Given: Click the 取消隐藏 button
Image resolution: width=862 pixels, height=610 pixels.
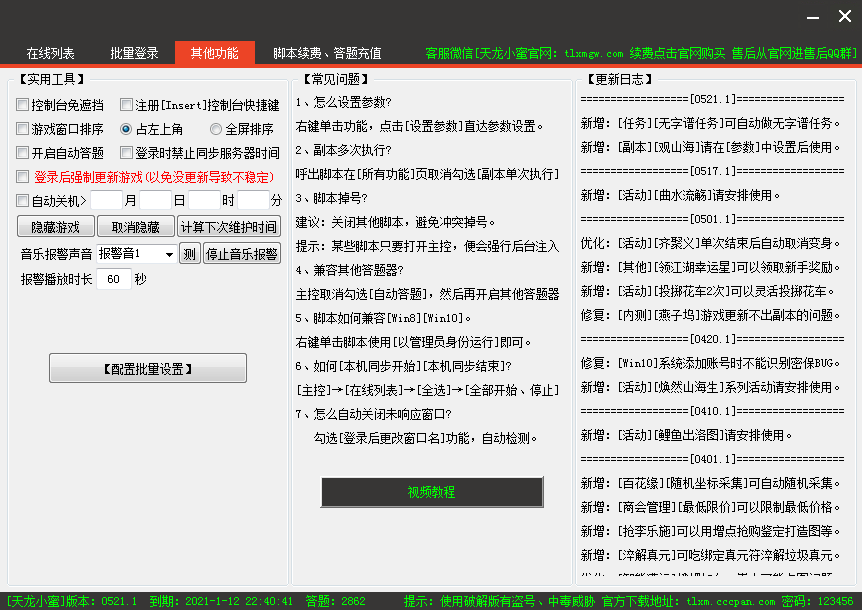Looking at the screenshot, I should (135, 227).
